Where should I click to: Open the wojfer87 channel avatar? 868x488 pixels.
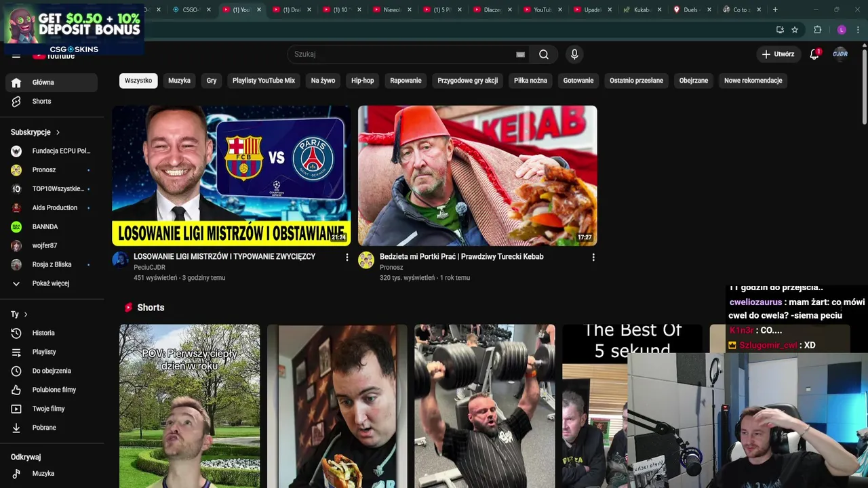click(16, 246)
